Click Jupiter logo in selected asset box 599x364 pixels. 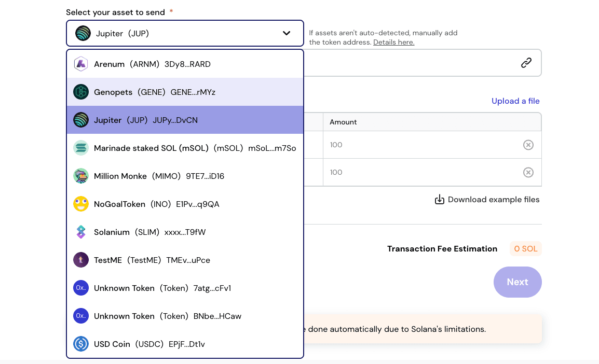pos(83,33)
